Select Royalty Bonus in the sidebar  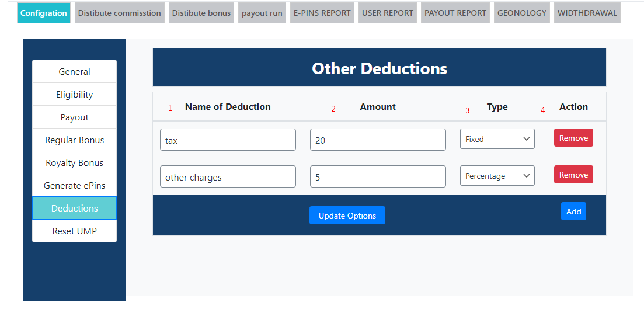(74, 162)
